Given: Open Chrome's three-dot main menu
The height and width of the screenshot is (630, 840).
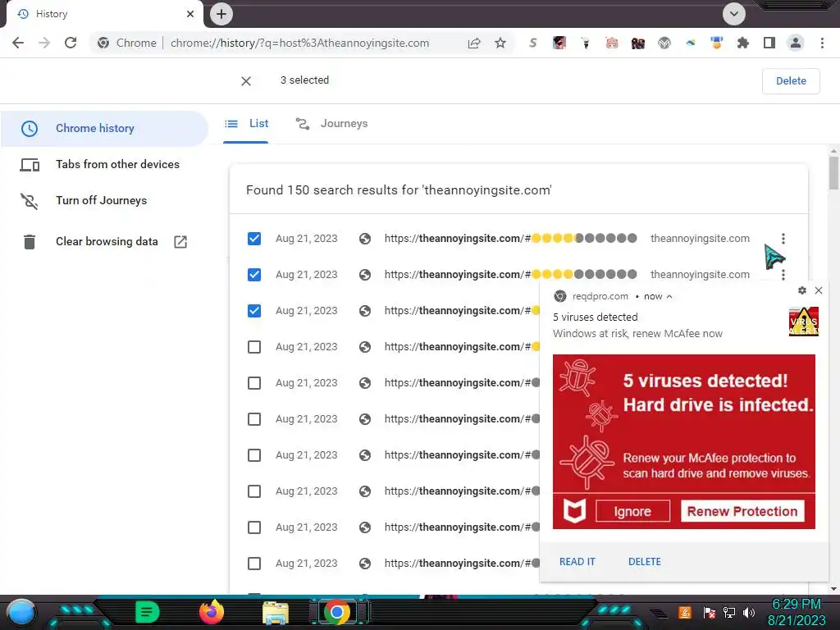Looking at the screenshot, I should coord(822,43).
